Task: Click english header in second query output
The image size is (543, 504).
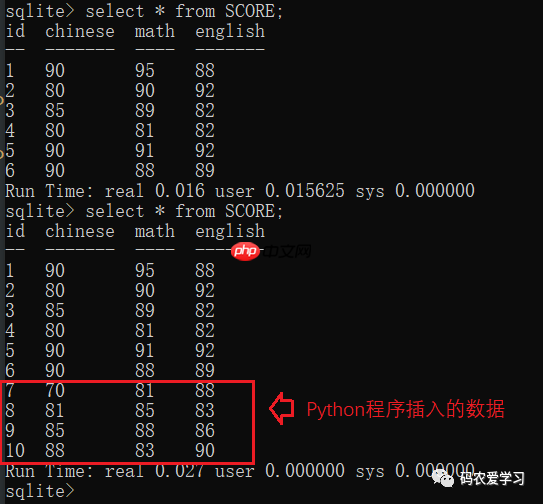Action: (230, 231)
